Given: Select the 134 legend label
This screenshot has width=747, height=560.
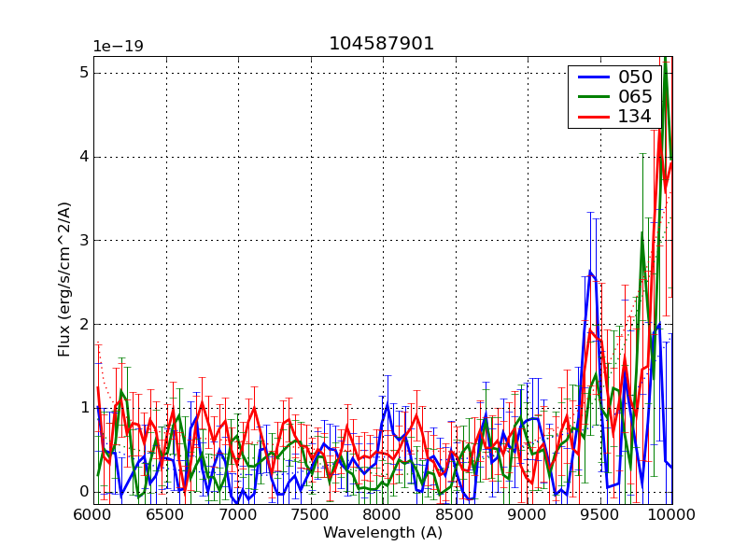Looking at the screenshot, I should click(x=634, y=117).
